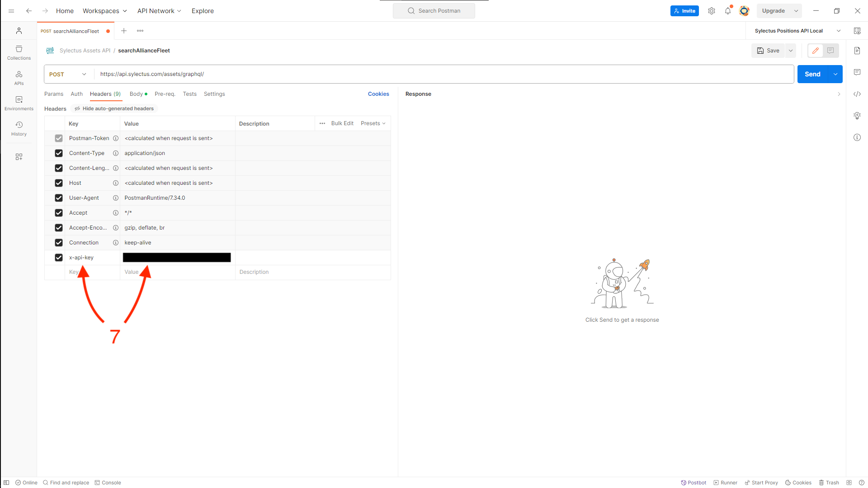Image resolution: width=868 pixels, height=488 pixels.
Task: Open the Postman Console
Action: pos(108,482)
